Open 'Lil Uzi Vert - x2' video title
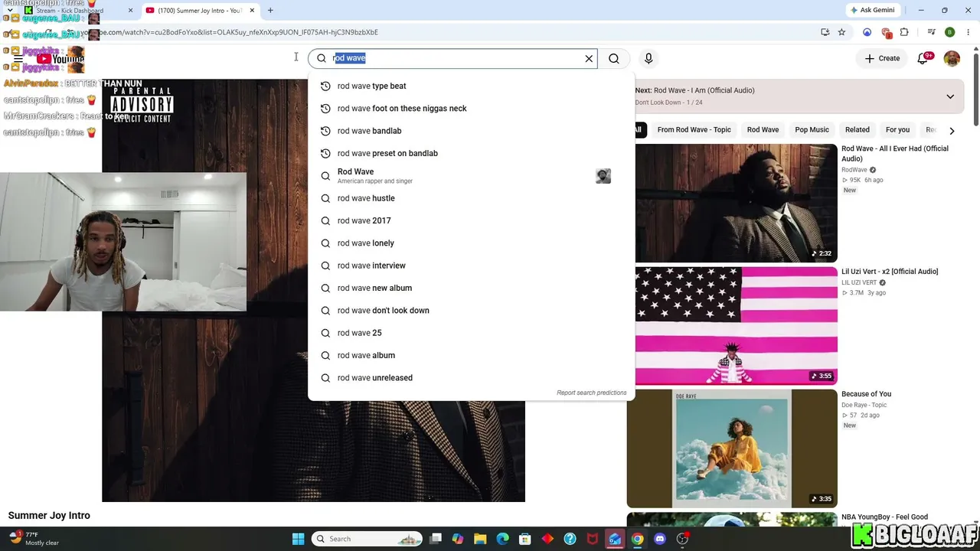Viewport: 980px width, 551px height. [x=890, y=272]
